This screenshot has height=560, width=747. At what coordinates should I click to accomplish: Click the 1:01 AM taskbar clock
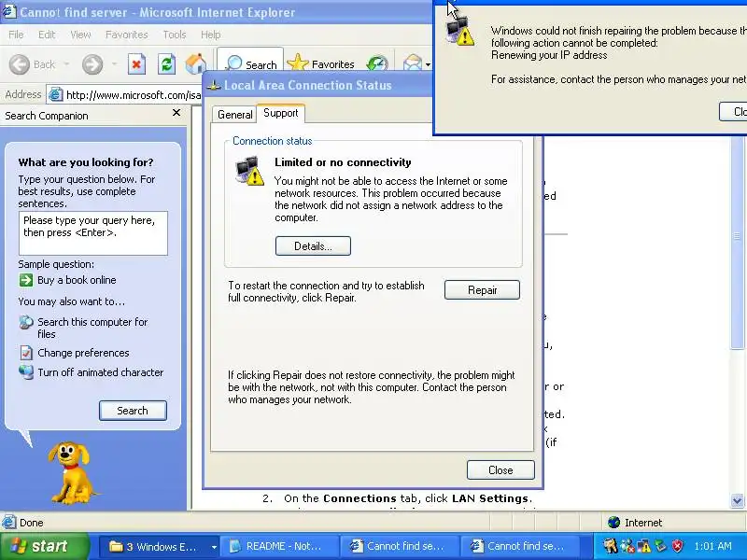pos(712,546)
